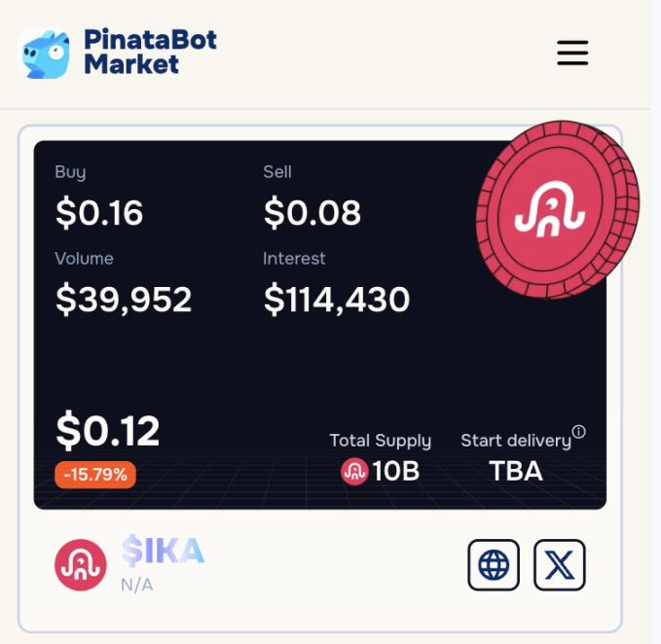This screenshot has width=661, height=644.
Task: Select the $IKA token name
Action: coord(163,552)
